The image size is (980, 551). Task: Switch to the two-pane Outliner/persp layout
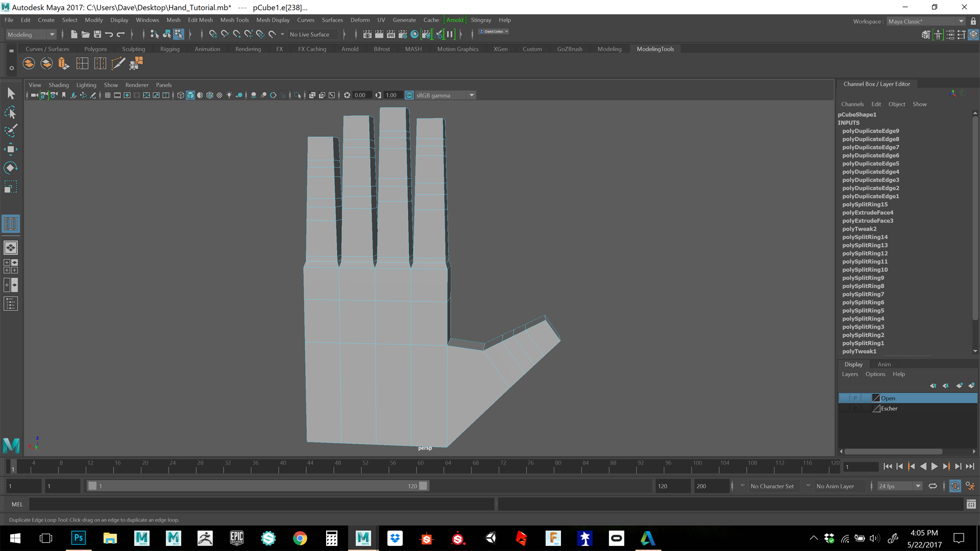click(11, 285)
